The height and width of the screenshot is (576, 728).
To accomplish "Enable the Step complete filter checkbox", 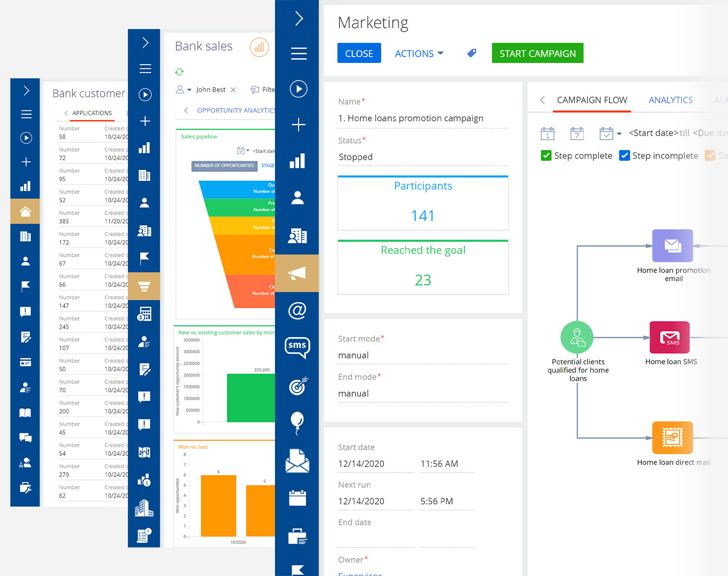I will (x=546, y=155).
